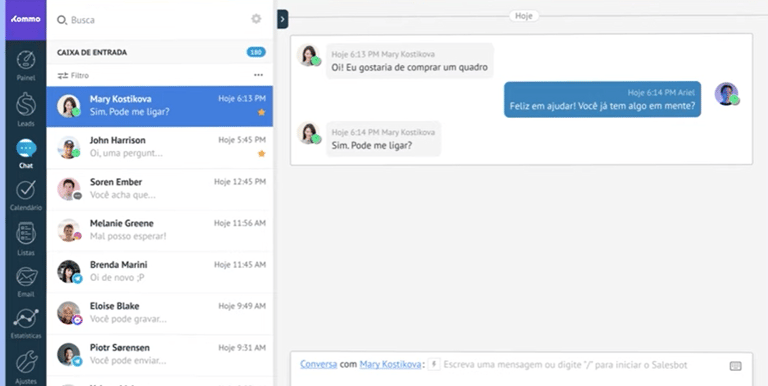The image size is (768, 386).
Task: Click the 180 unread count badge
Action: 256,52
